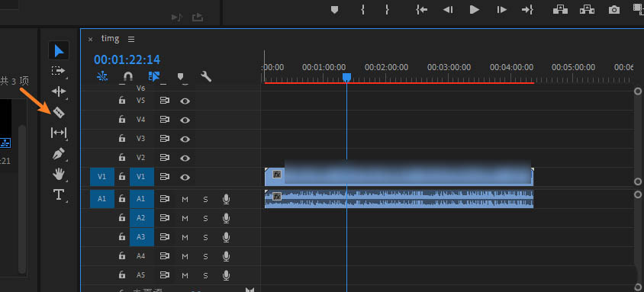The height and width of the screenshot is (292, 644).
Task: Solo track A3
Action: click(205, 237)
